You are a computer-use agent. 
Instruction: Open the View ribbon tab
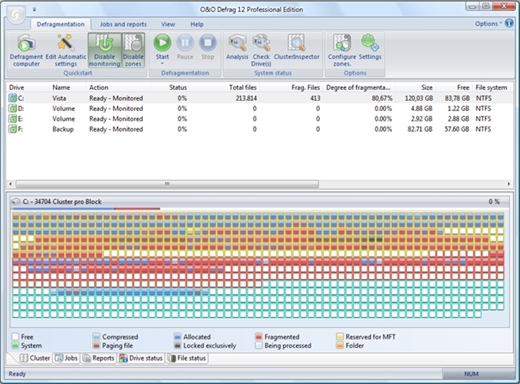168,24
